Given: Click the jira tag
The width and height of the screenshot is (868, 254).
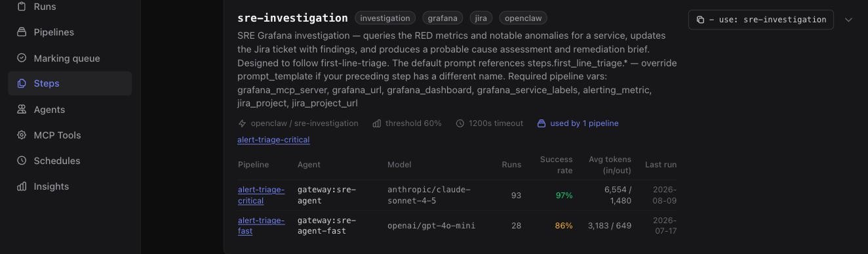Looking at the screenshot, I should tap(481, 18).
